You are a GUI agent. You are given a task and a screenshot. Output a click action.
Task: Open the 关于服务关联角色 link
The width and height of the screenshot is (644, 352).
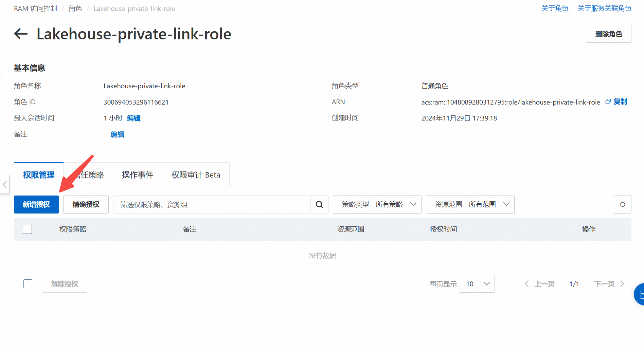[x=604, y=8]
